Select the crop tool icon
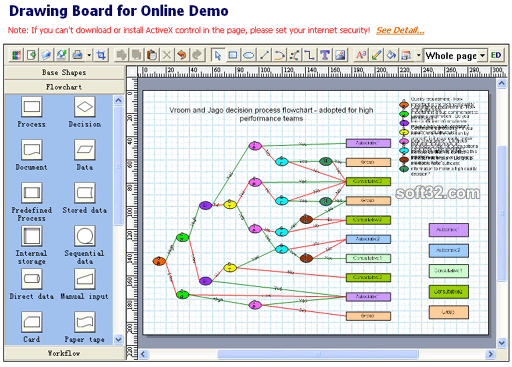This screenshot has height=367, width=512. [x=101, y=55]
